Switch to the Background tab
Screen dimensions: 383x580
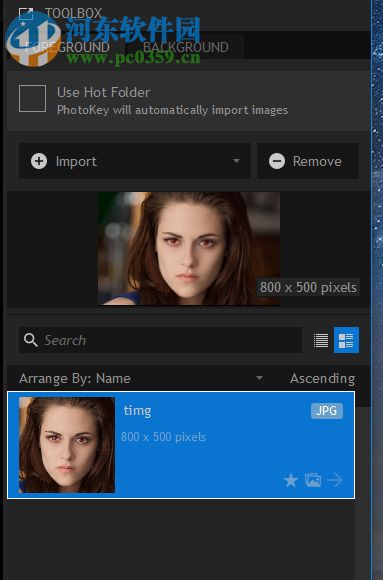click(x=185, y=47)
